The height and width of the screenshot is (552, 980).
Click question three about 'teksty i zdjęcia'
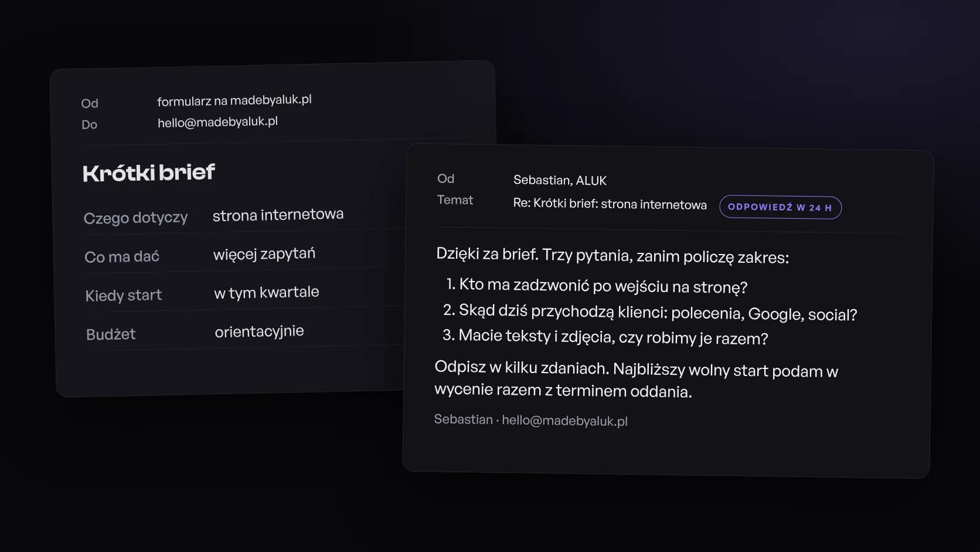tap(605, 337)
